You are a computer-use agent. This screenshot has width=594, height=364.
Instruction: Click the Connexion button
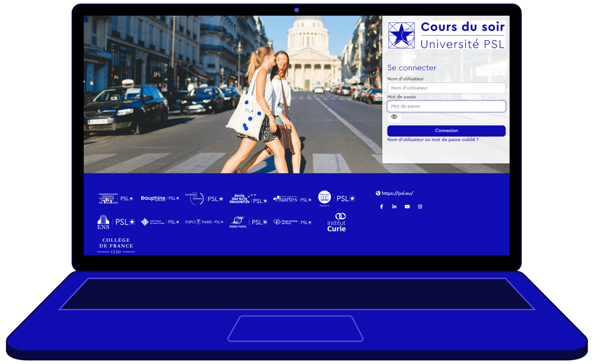(x=446, y=130)
